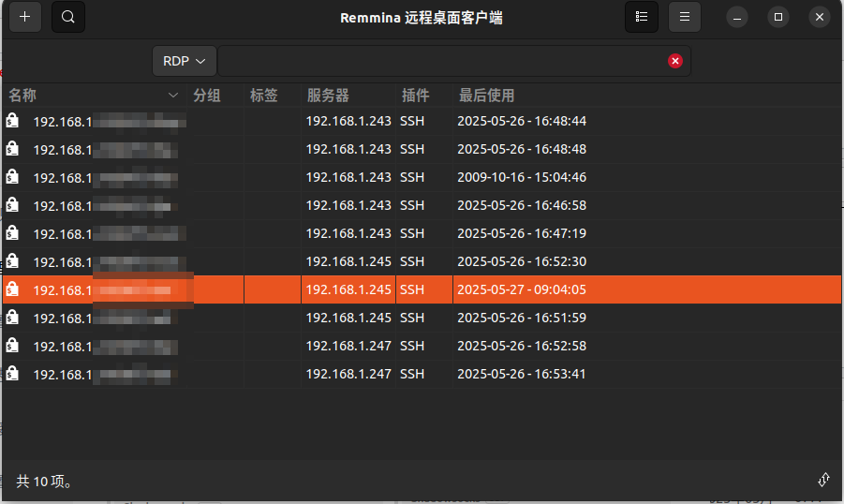Click the sort arrow in 名称 header
The height and width of the screenshot is (504, 844).
(172, 96)
